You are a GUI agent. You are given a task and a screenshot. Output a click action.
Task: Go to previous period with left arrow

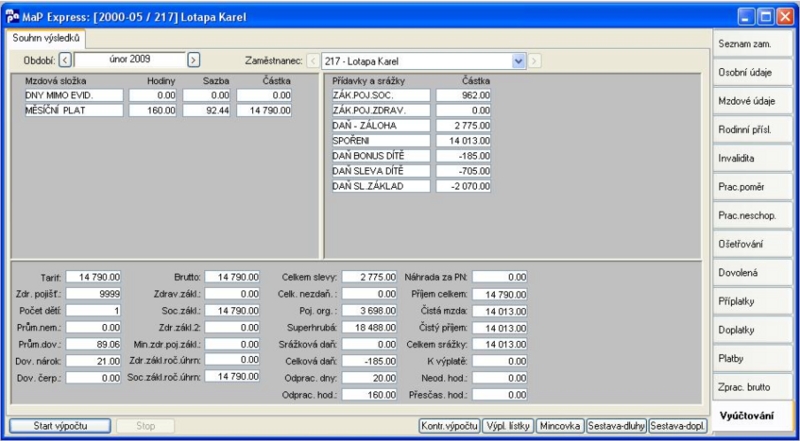[65, 60]
